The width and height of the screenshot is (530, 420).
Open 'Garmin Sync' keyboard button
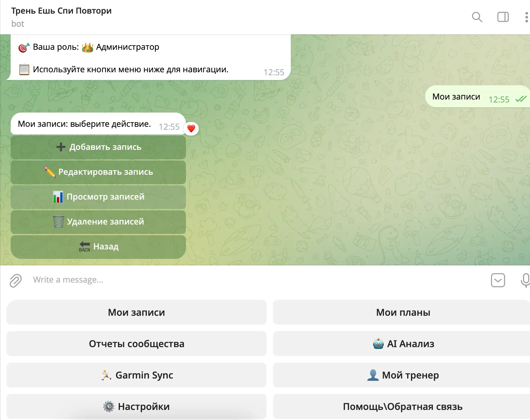tap(136, 375)
